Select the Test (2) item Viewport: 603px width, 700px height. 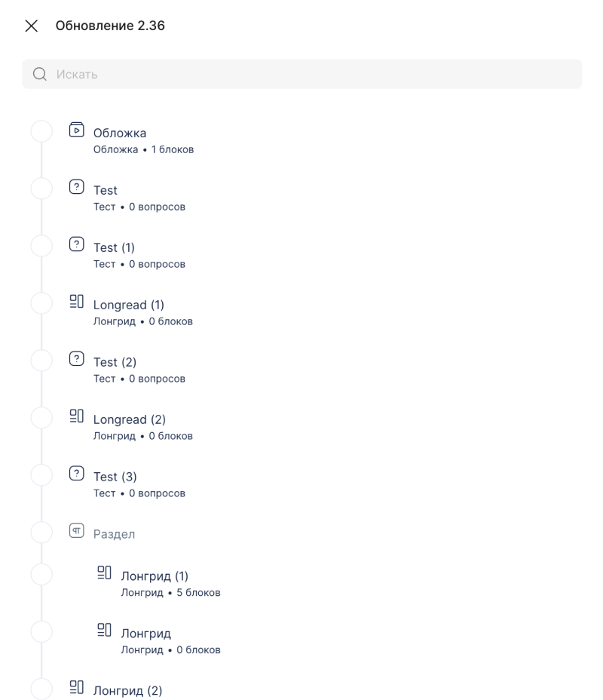[115, 362]
